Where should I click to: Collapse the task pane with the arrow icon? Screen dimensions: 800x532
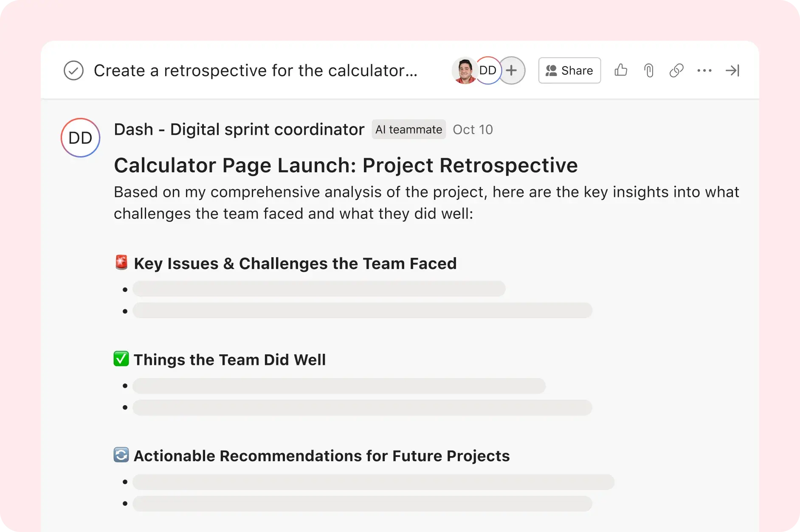[732, 70]
